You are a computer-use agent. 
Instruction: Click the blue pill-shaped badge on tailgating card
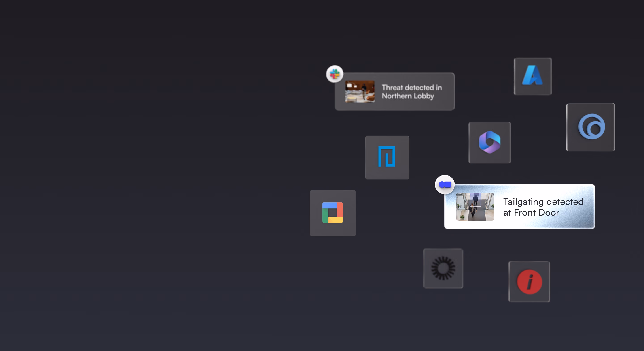pyautogui.click(x=445, y=184)
